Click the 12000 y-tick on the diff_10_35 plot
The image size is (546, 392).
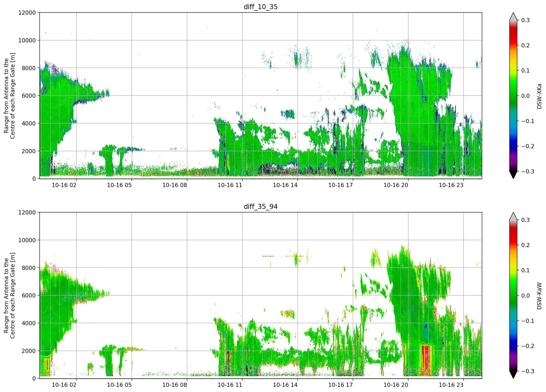(x=27, y=12)
